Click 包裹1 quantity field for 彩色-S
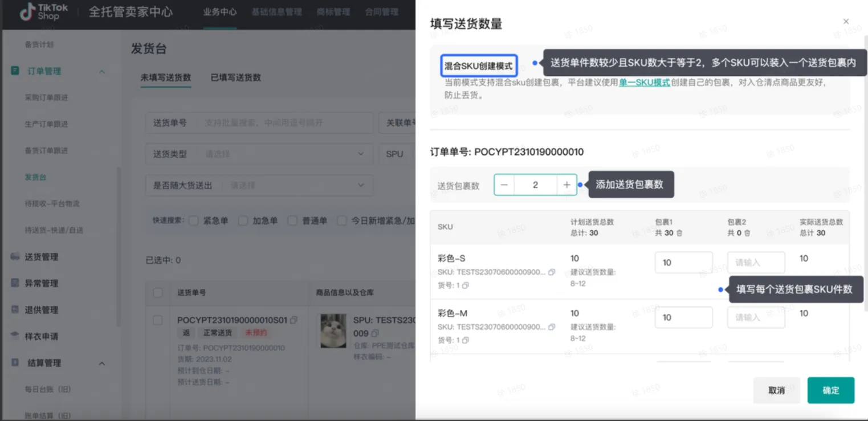 coord(684,263)
